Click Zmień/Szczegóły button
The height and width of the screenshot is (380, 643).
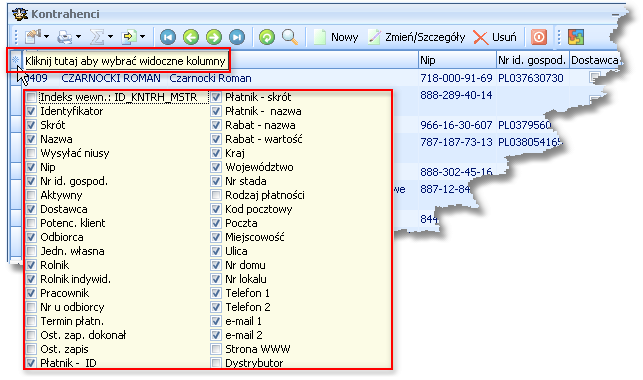[x=417, y=37]
